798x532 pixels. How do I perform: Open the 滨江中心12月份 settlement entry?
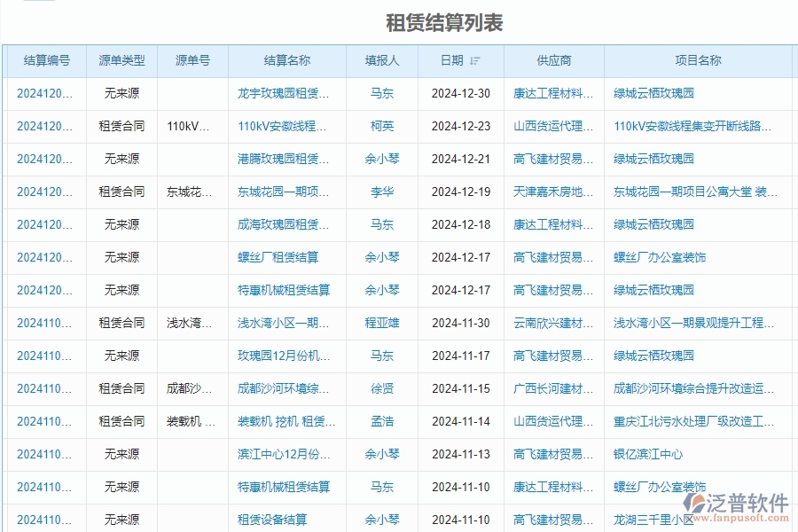pos(286,454)
